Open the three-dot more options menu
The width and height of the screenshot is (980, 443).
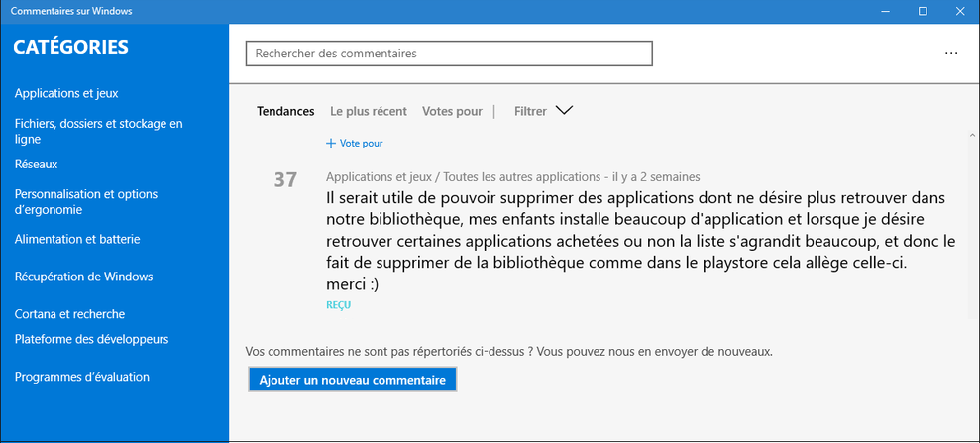(951, 54)
